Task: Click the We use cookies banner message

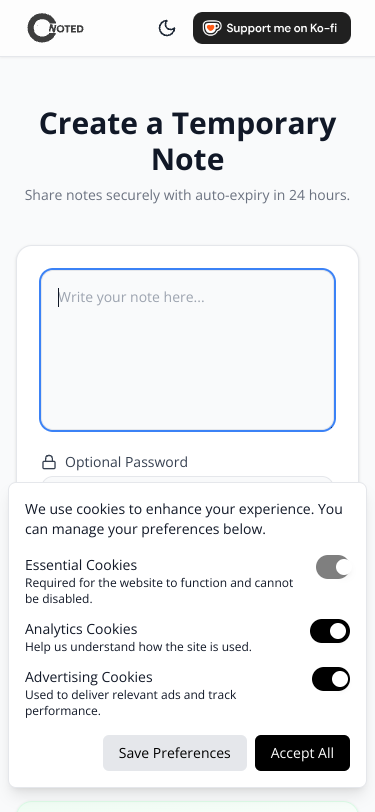Action: click(x=184, y=519)
